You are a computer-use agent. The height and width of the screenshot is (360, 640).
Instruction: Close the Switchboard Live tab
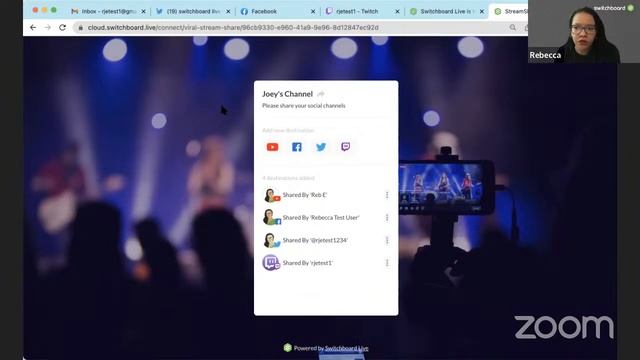click(x=482, y=11)
